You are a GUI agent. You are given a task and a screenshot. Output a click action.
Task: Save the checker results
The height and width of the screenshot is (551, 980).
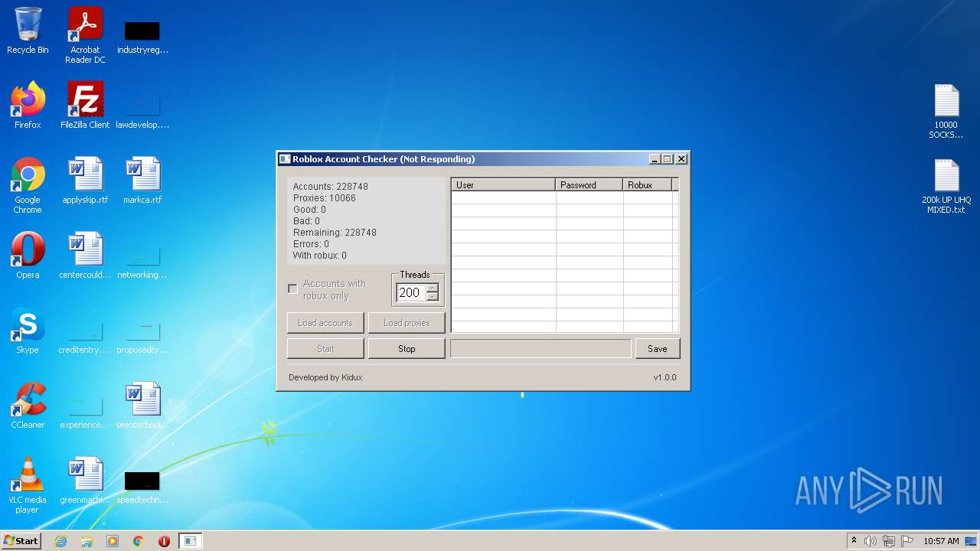pyautogui.click(x=658, y=348)
